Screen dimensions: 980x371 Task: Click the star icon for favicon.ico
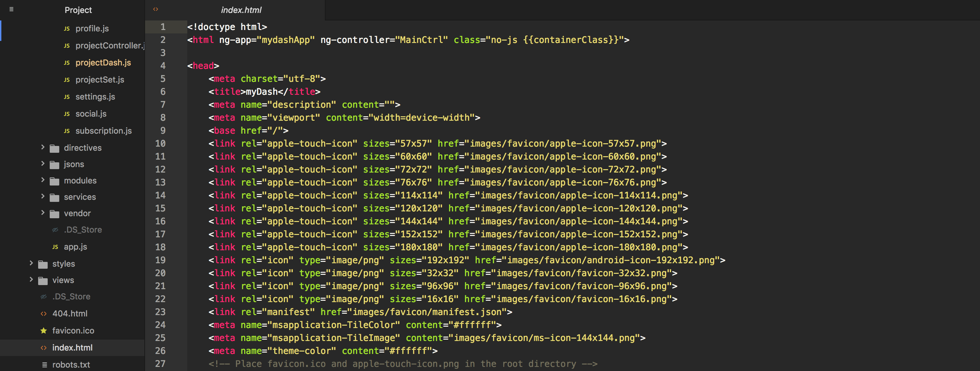[44, 331]
